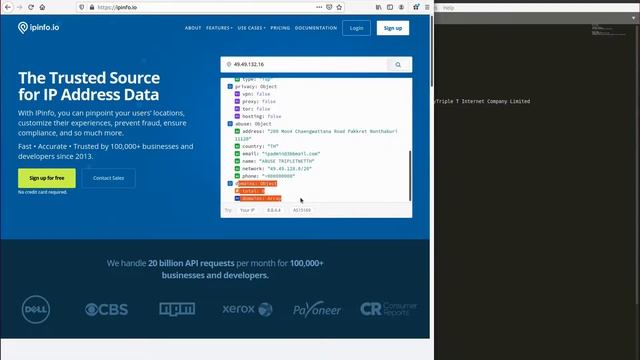Image resolution: width=640 pixels, height=360 pixels.
Task: Click the icon beside the email field
Action: (x=237, y=153)
